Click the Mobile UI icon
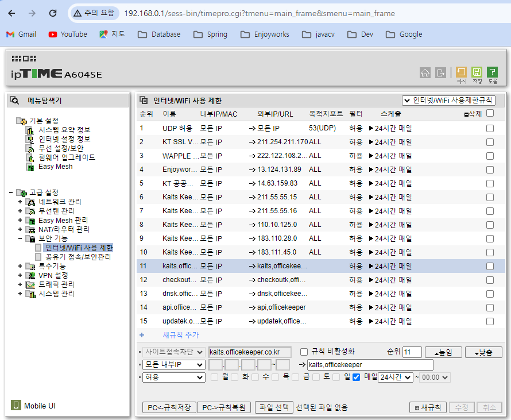 (16, 405)
